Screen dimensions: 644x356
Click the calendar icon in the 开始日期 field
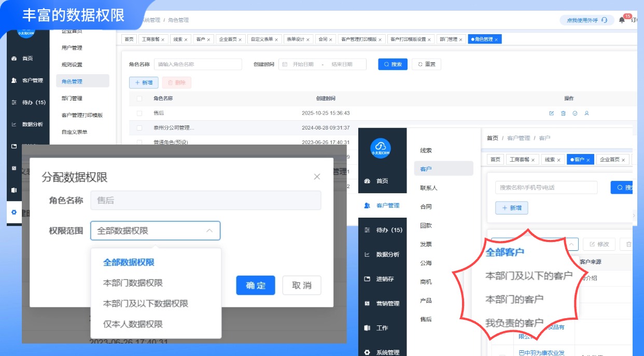(x=285, y=64)
